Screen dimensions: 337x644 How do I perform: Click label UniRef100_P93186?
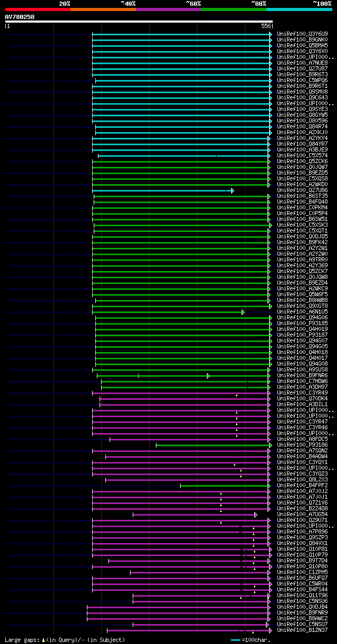coord(303,445)
